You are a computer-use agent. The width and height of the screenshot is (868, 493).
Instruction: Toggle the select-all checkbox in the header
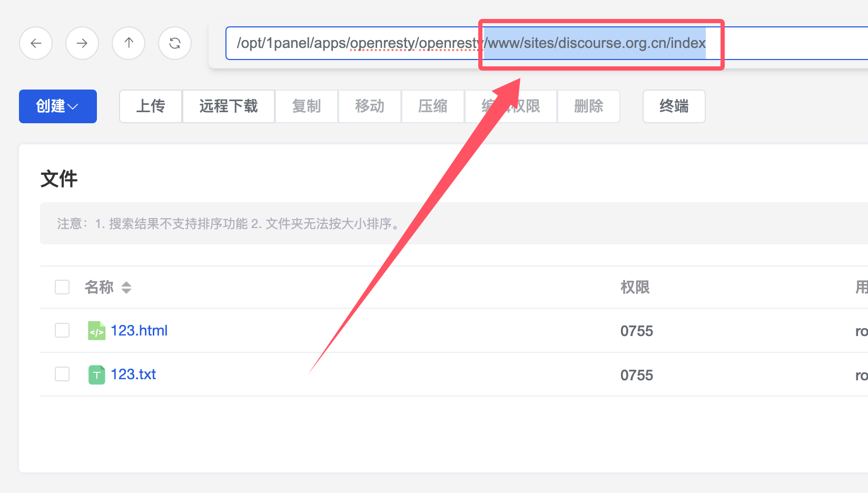click(x=62, y=287)
